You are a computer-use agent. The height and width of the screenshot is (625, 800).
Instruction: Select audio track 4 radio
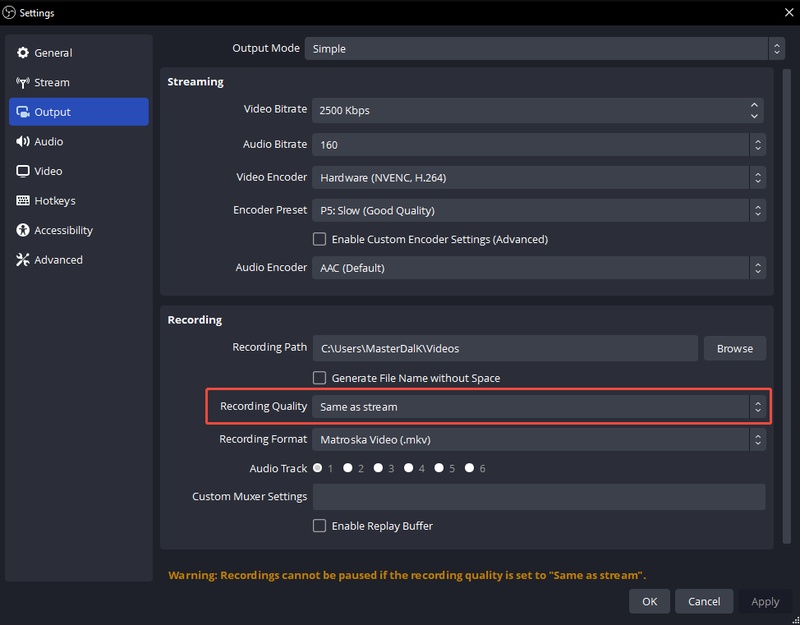[408, 468]
